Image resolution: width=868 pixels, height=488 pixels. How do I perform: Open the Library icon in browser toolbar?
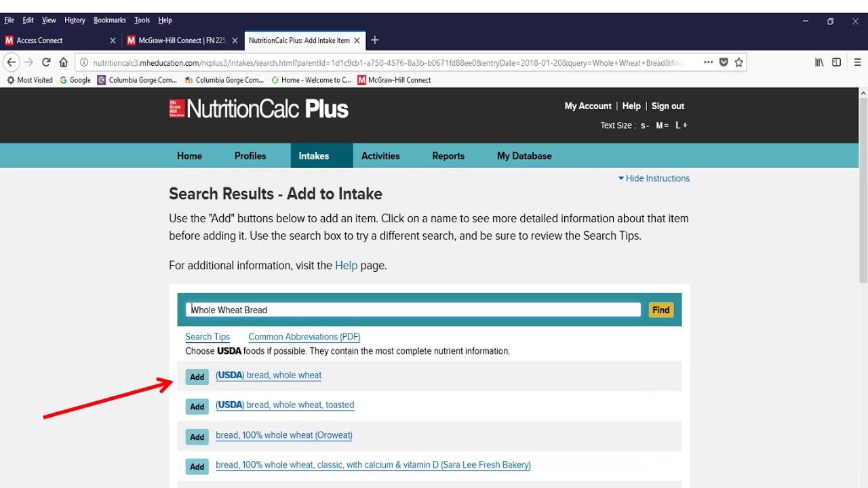click(819, 62)
